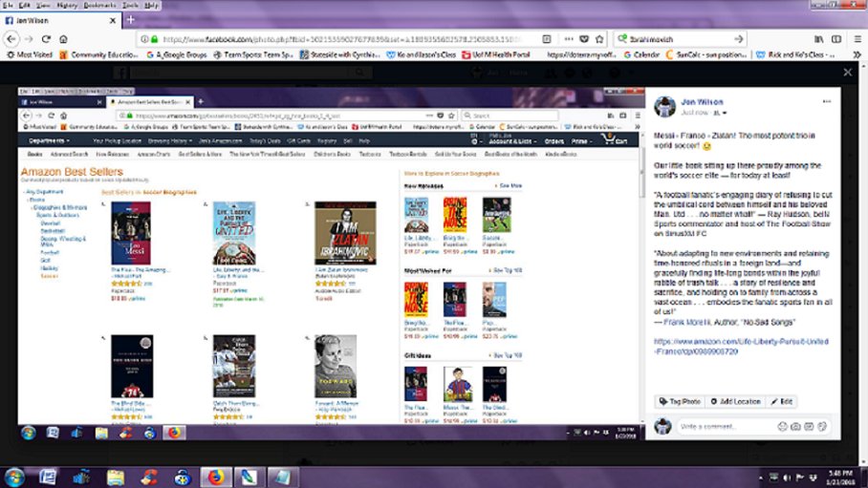This screenshot has height=488, width=868.
Task: Open Action Center flag icon in tray
Action: pyautogui.click(x=800, y=477)
